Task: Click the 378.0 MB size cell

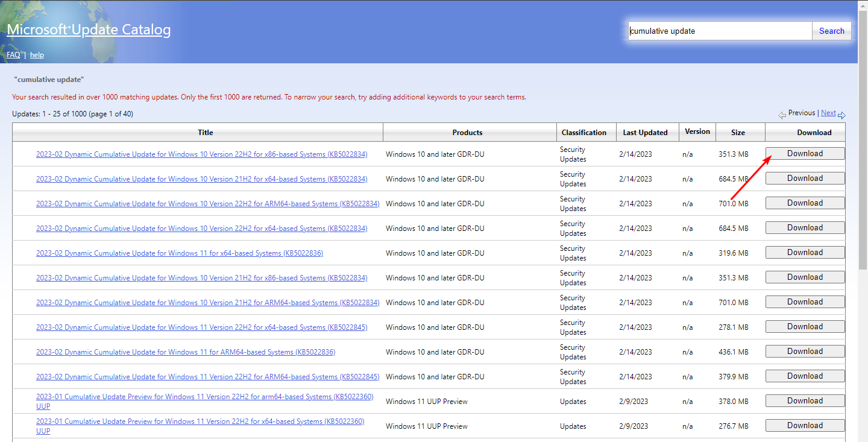Action: click(734, 402)
